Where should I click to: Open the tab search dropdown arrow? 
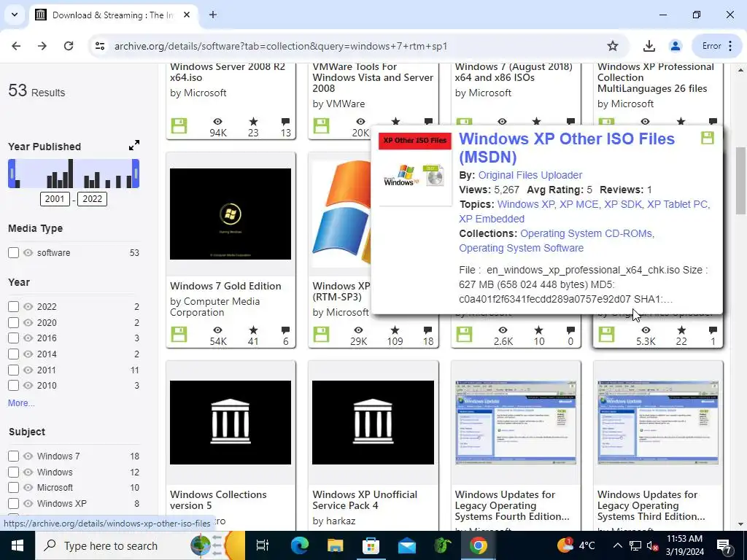15,15
